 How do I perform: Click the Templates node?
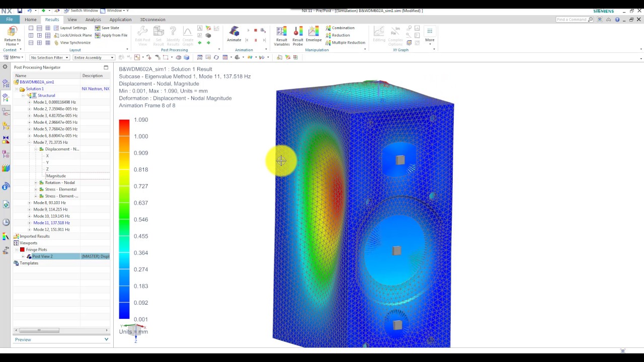[x=29, y=263]
